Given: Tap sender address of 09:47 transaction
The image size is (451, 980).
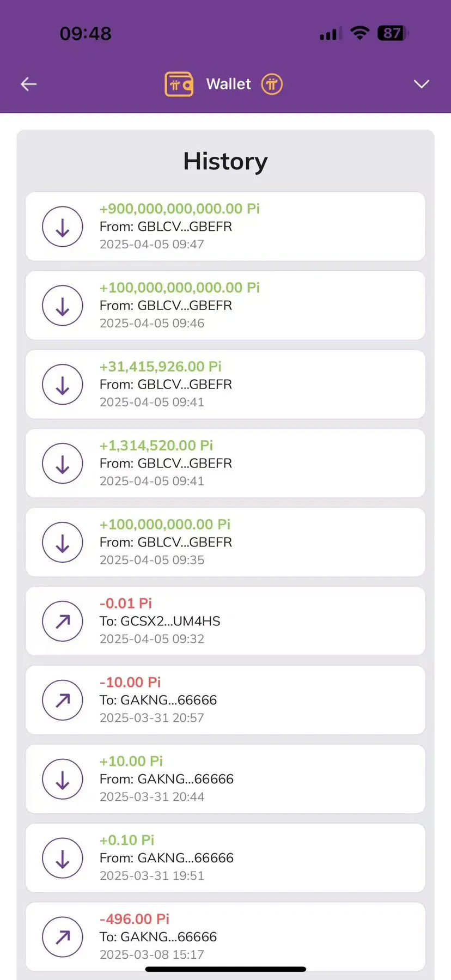Looking at the screenshot, I should 185,227.
